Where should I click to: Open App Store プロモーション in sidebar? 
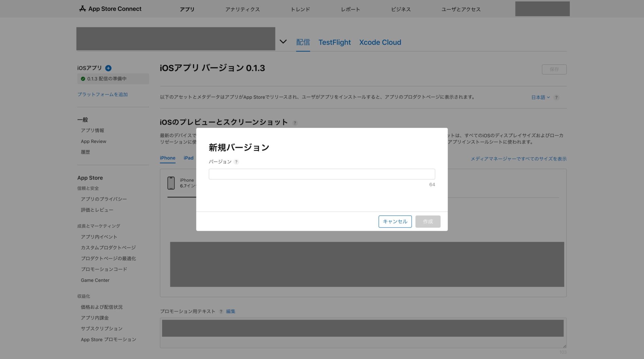(x=108, y=340)
